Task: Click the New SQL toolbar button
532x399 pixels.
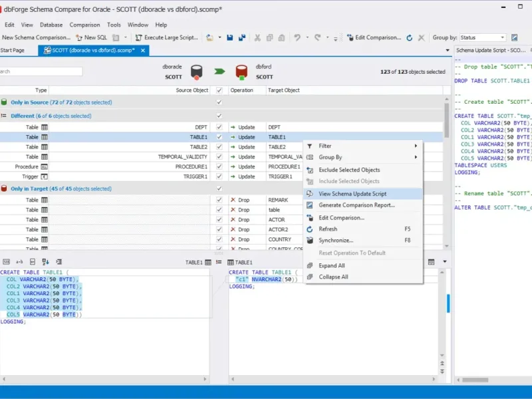Action: coord(90,38)
